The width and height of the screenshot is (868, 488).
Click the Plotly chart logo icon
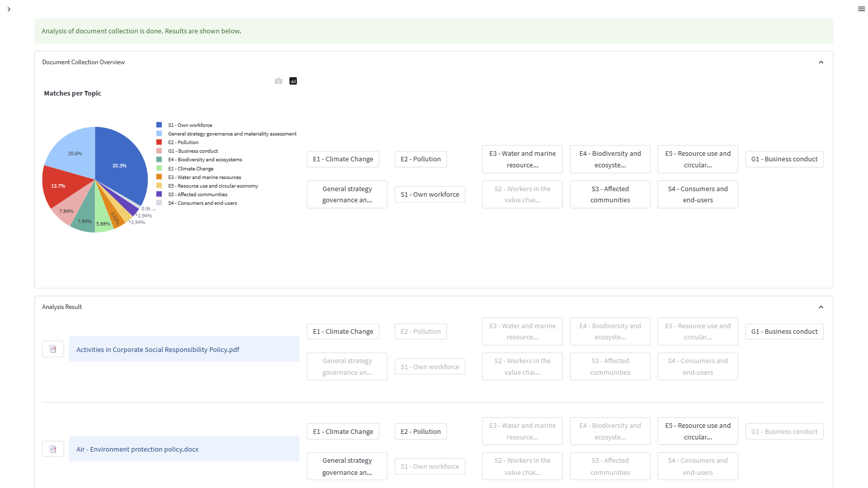point(293,81)
